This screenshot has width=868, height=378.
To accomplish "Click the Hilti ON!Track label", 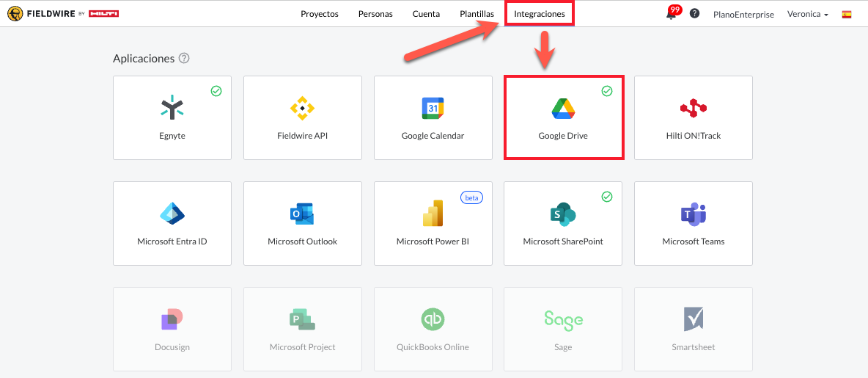I will pos(694,135).
